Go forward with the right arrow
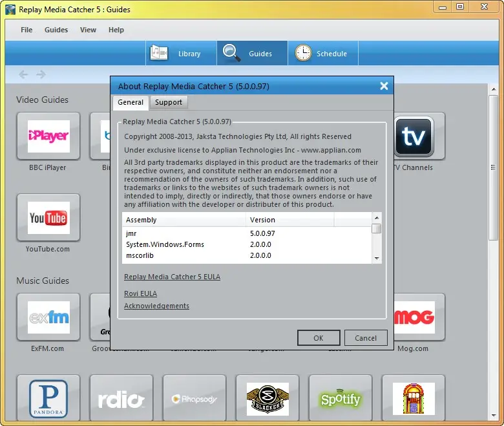504x426 pixels. click(x=41, y=74)
